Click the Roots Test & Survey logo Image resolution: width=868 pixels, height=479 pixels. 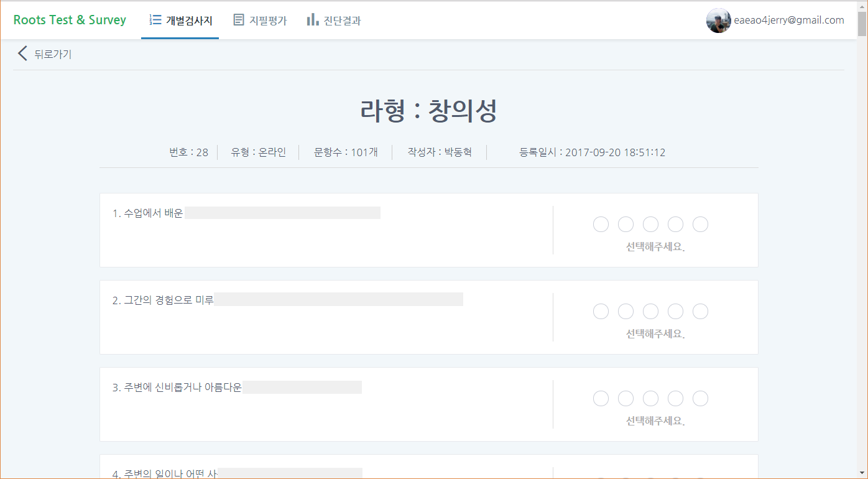click(70, 20)
